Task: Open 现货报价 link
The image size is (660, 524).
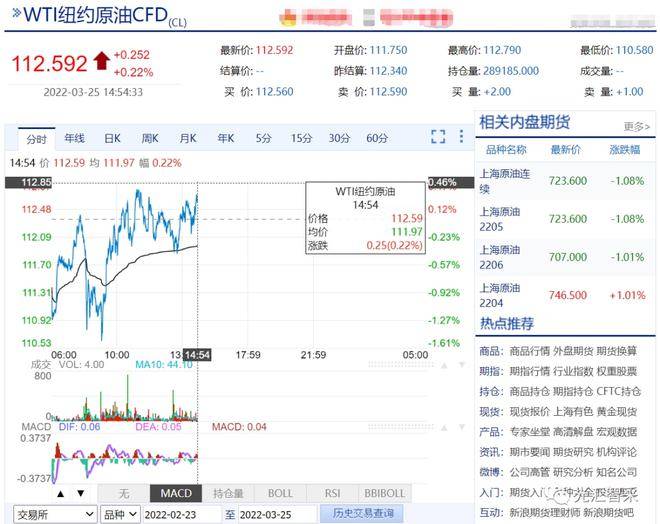Action: pos(530,412)
